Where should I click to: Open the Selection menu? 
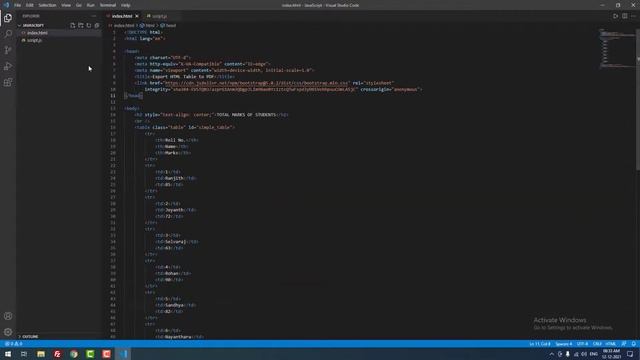47,5
